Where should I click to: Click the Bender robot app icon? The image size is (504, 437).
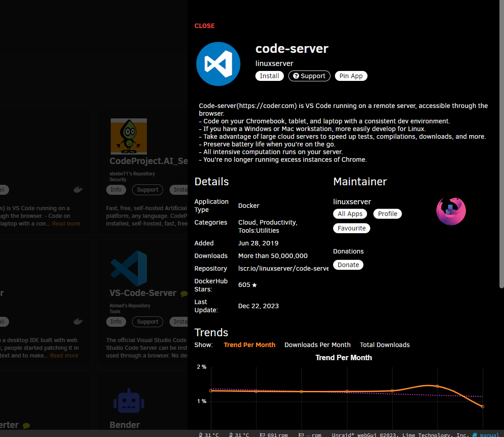(128, 400)
